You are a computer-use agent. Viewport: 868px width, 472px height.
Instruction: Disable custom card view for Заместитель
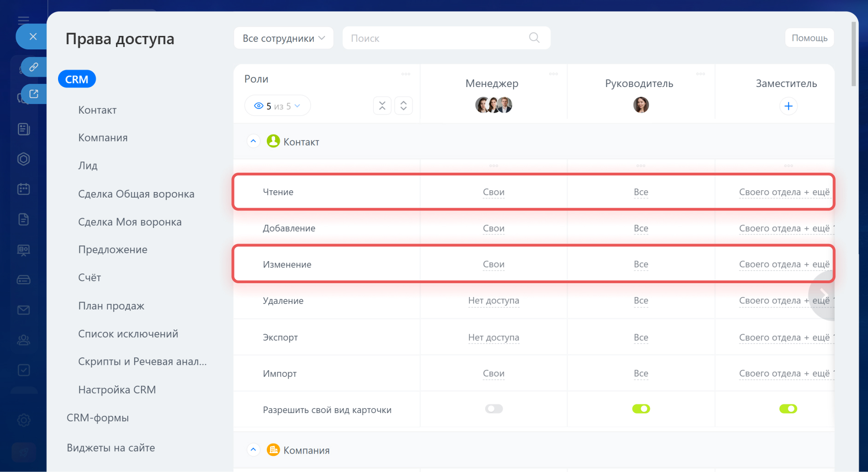coord(788,409)
